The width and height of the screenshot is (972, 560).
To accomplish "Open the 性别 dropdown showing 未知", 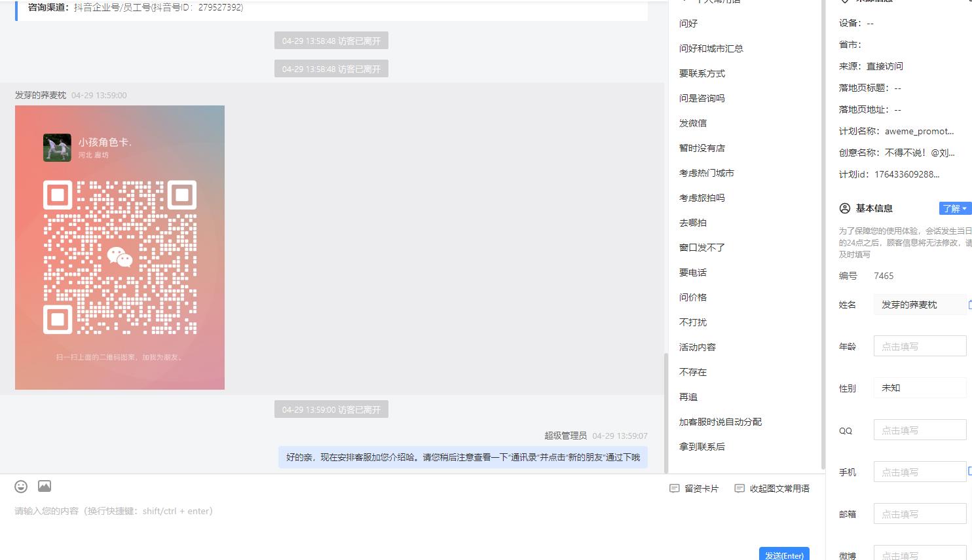I will click(920, 388).
